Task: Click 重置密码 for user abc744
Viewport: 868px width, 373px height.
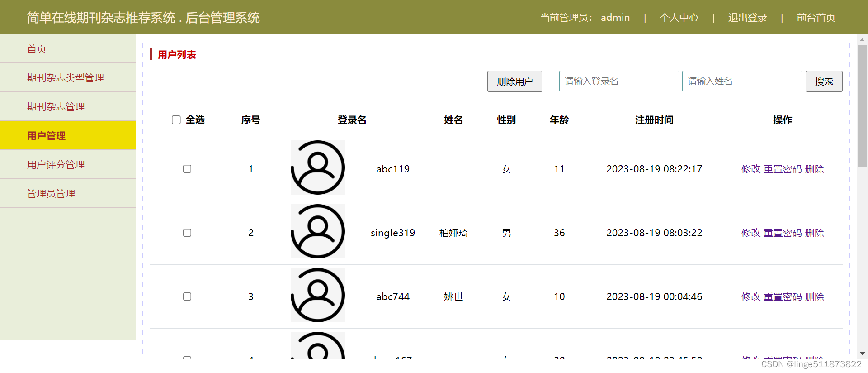Action: click(x=783, y=296)
